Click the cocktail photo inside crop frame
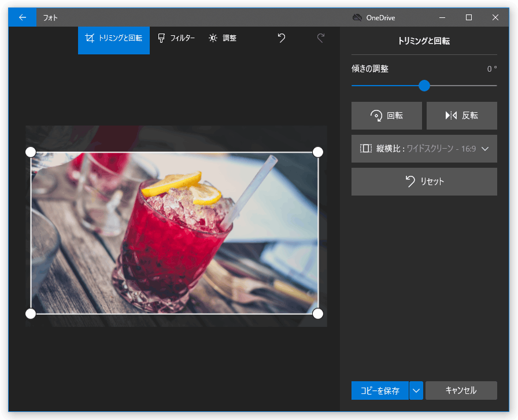Viewport: 518px width, 420px height. pyautogui.click(x=175, y=233)
